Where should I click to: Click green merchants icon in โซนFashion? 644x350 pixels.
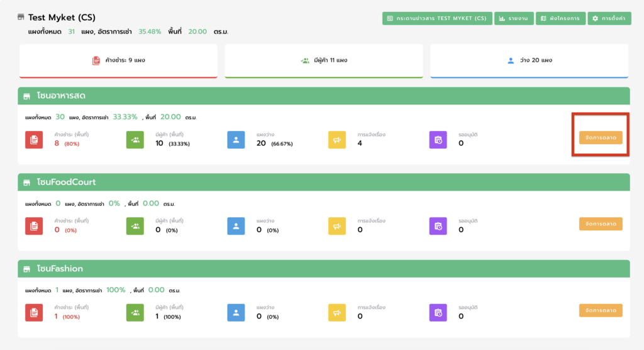[135, 313]
